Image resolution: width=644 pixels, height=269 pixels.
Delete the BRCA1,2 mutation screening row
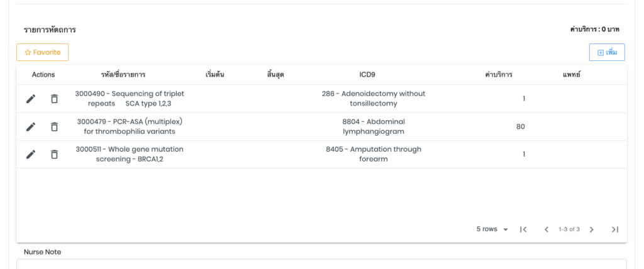[x=54, y=155]
